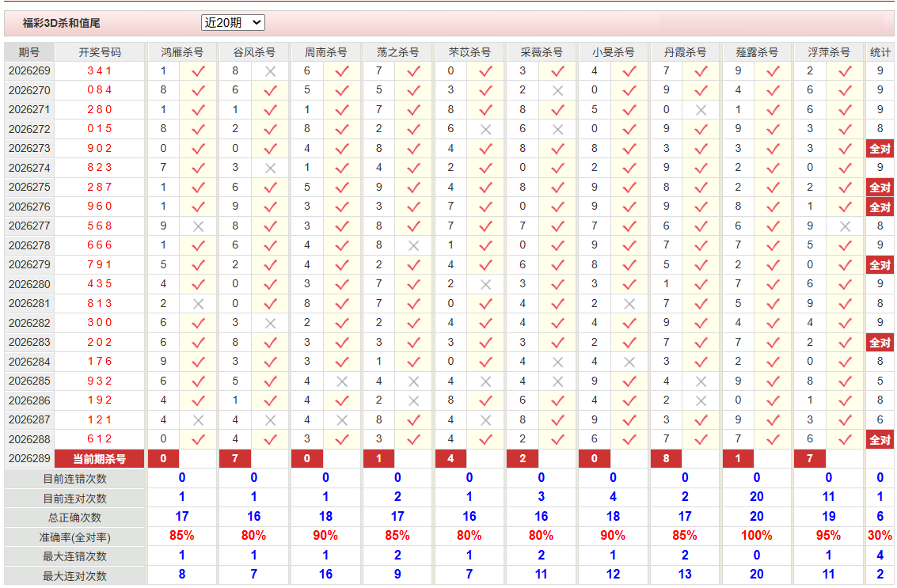Viewport: 897px width, 588px height.
Task: Click the 全对 badge in row 2026273
Action: point(880,149)
